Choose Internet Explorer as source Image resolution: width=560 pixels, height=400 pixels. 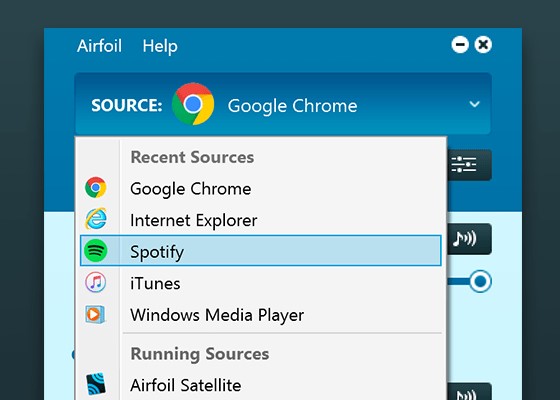261,219
